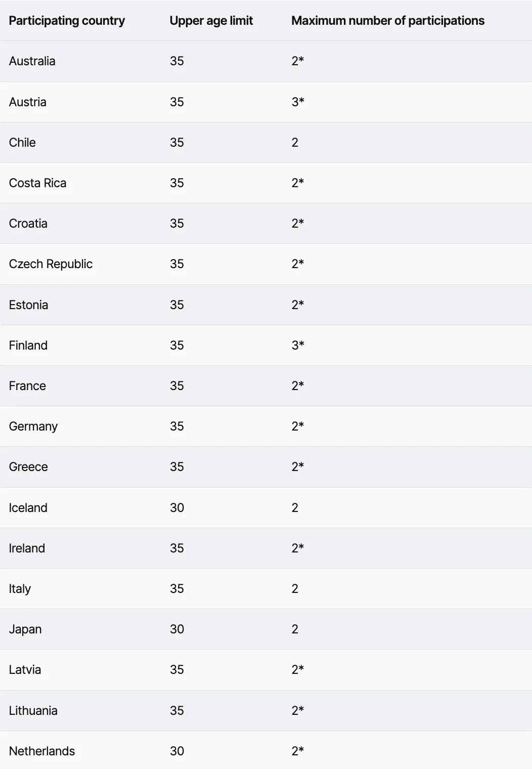This screenshot has width=532, height=769.
Task: Select the France country cell
Action: coord(27,386)
